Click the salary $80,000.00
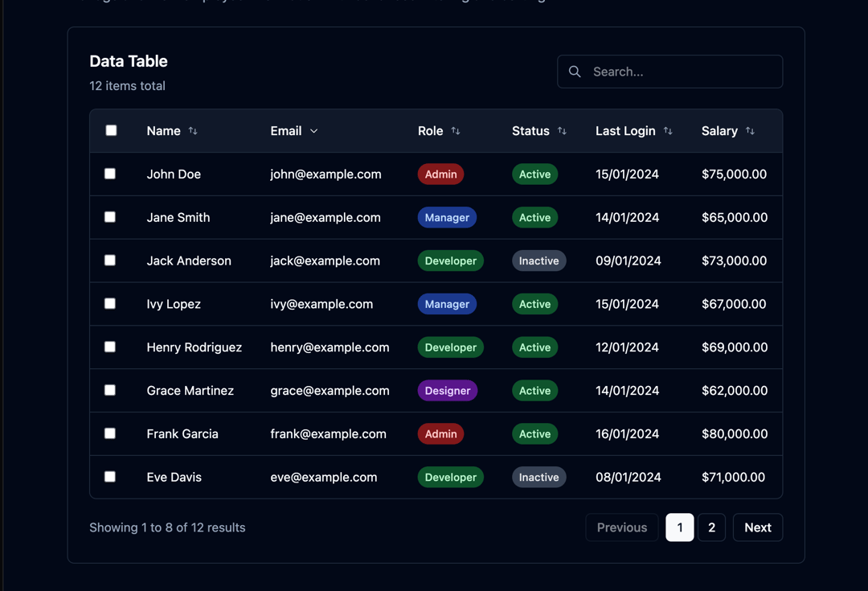This screenshot has width=868, height=591. point(735,433)
